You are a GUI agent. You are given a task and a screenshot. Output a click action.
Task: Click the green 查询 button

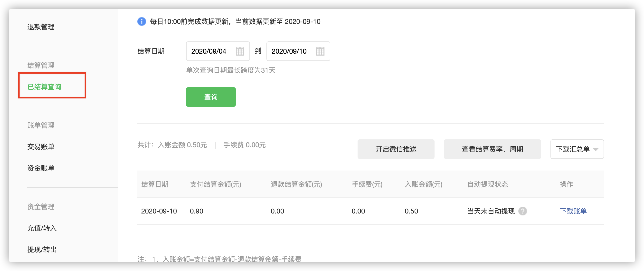point(210,97)
